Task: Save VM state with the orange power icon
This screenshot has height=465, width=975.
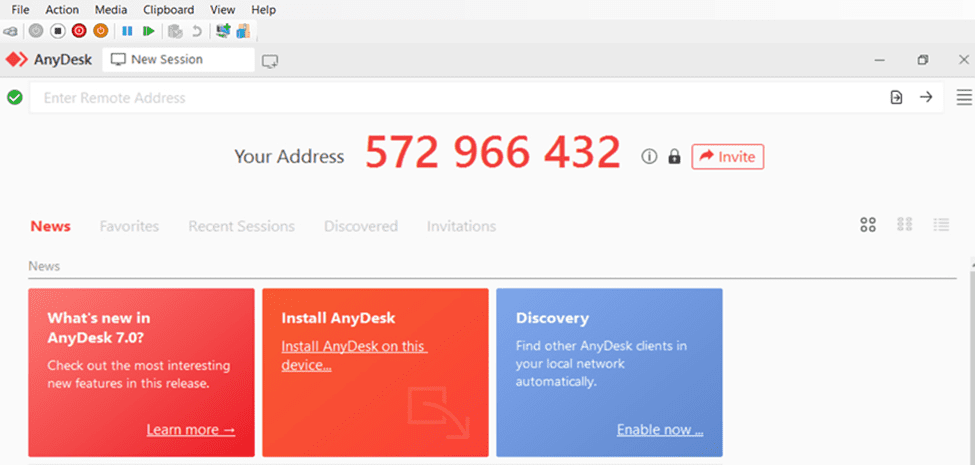Action: click(x=100, y=30)
